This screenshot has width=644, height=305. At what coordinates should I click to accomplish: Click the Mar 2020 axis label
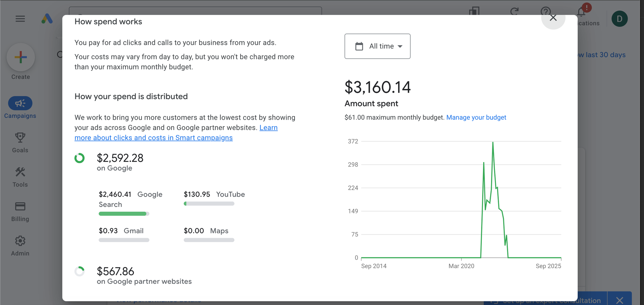coord(461,266)
